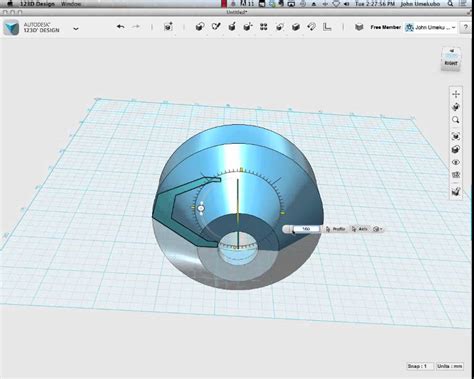Select the Pan navigation tool
The height and width of the screenshot is (379, 474).
(456, 94)
